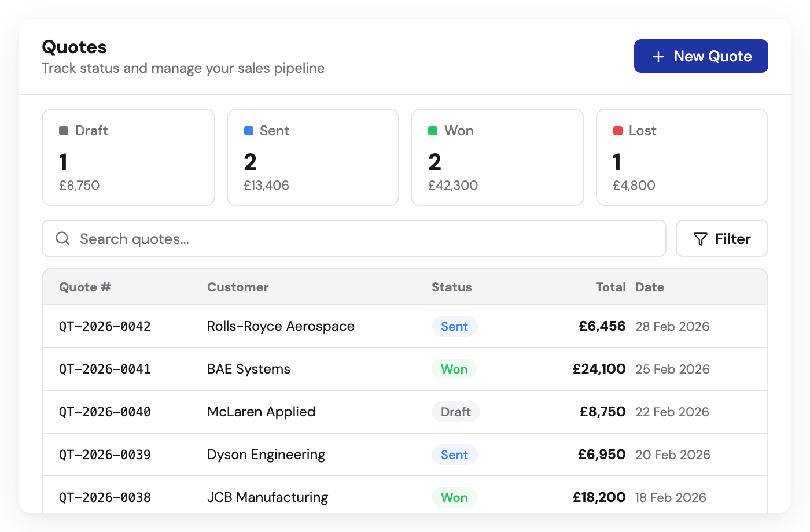The width and height of the screenshot is (810, 532).
Task: Toggle the Won badge on JCB Manufacturing row
Action: 454,497
